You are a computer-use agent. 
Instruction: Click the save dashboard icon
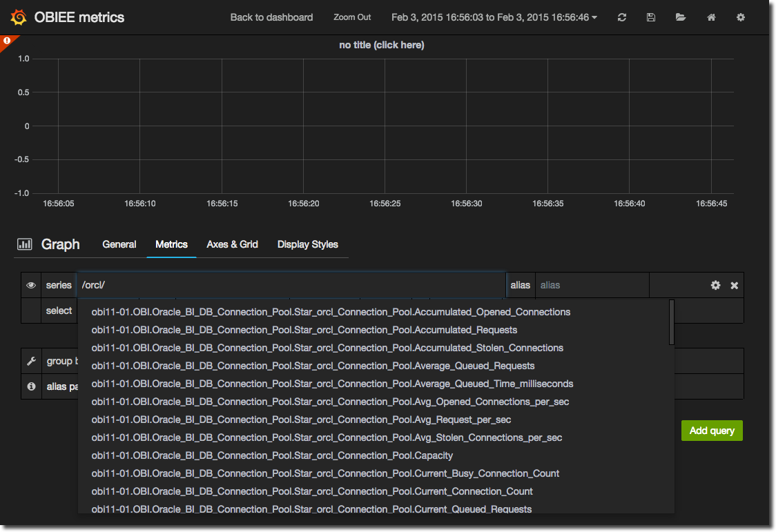point(651,17)
